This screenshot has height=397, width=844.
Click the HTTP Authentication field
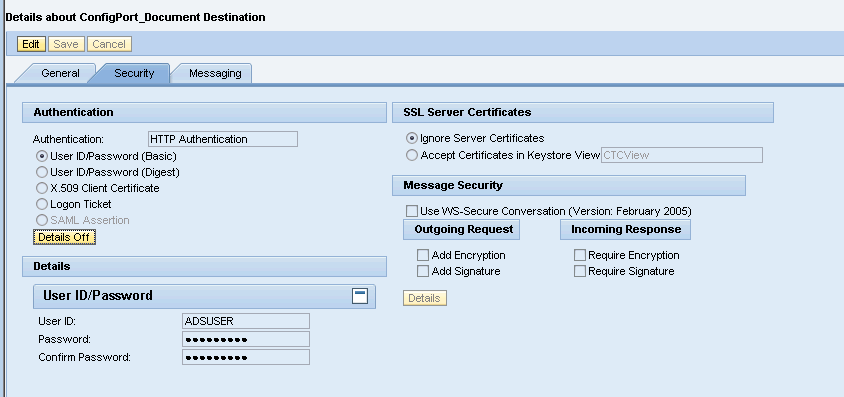tap(223, 139)
